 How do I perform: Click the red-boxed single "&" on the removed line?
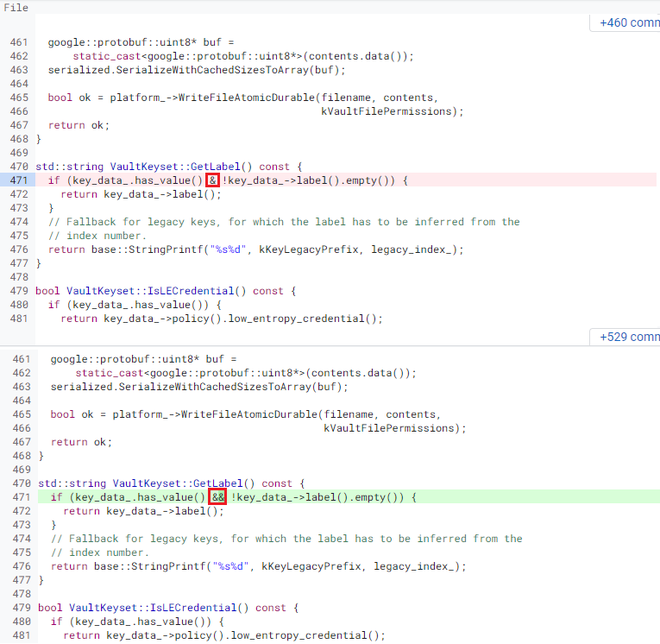click(x=212, y=180)
